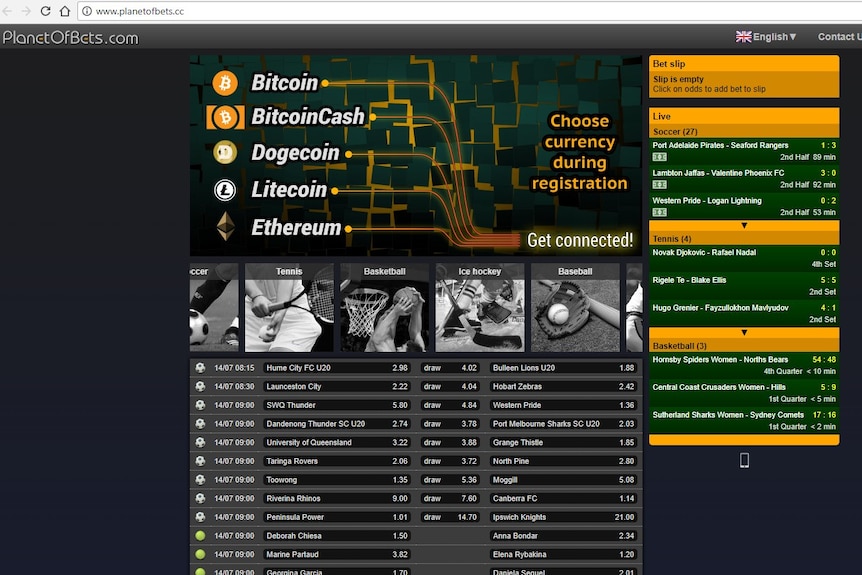Image resolution: width=862 pixels, height=575 pixels.
Task: Bet on Launceston City at 2.22
Action: tap(337, 386)
